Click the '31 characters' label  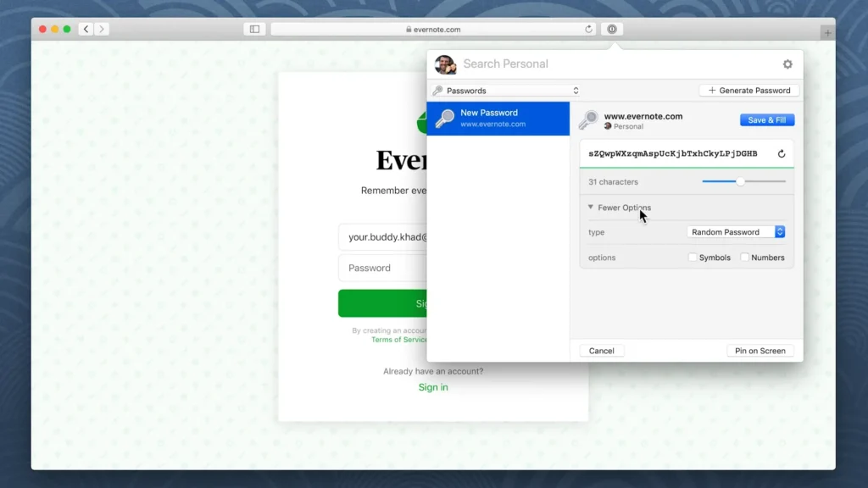point(613,182)
